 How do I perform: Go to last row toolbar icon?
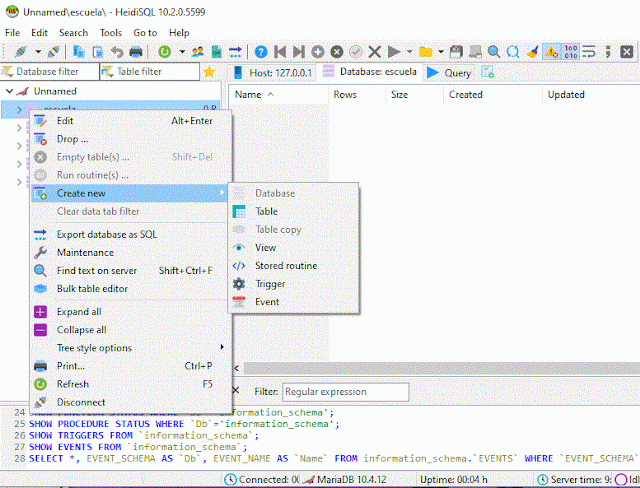tap(299, 52)
